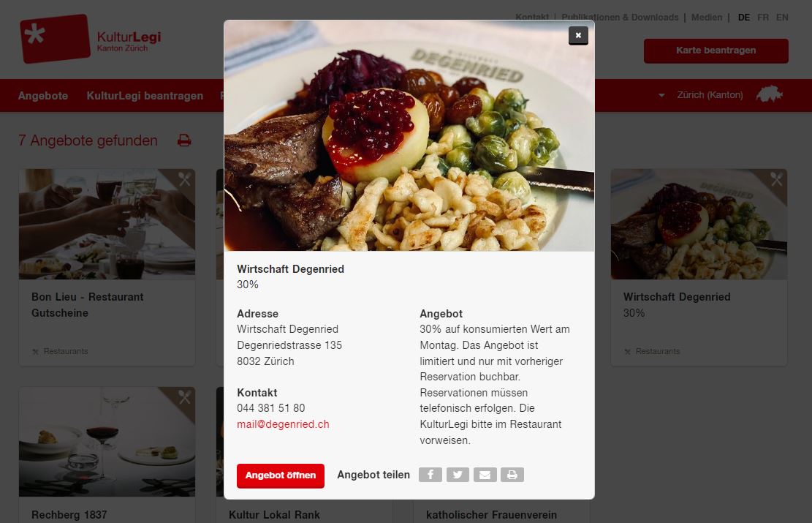
Task: Share offer via Twitter icon
Action: pos(458,475)
